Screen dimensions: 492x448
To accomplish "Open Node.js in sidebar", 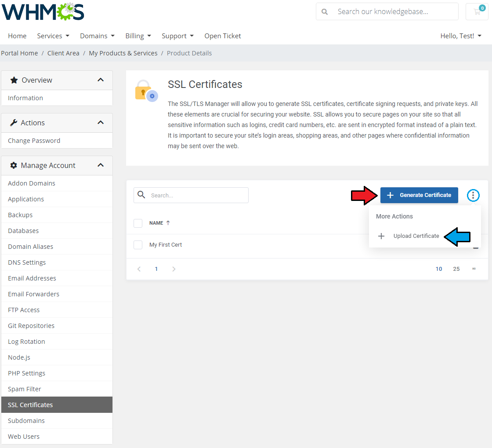I will coord(57,357).
